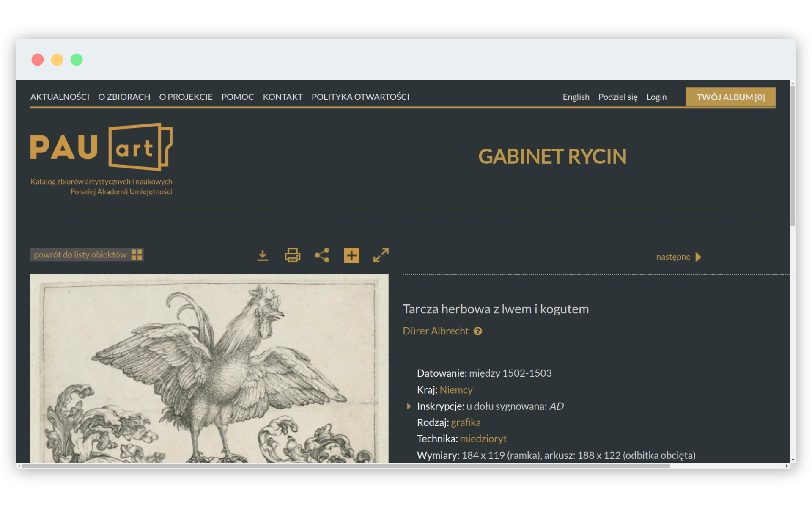Viewport: 812px width, 508px height.
Task: Click the scroll-down arrow on vertical scrollbar
Action: click(x=793, y=460)
